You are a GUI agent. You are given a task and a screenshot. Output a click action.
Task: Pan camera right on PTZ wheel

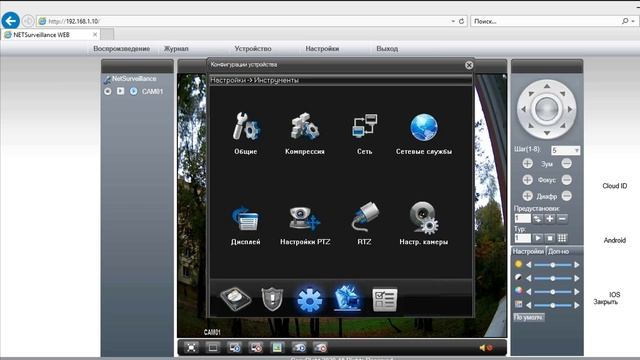pyautogui.click(x=571, y=109)
